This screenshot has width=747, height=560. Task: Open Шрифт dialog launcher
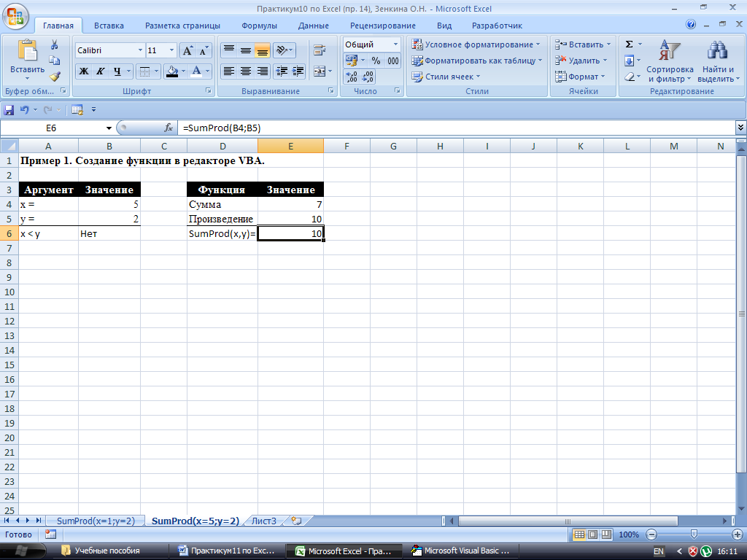208,90
